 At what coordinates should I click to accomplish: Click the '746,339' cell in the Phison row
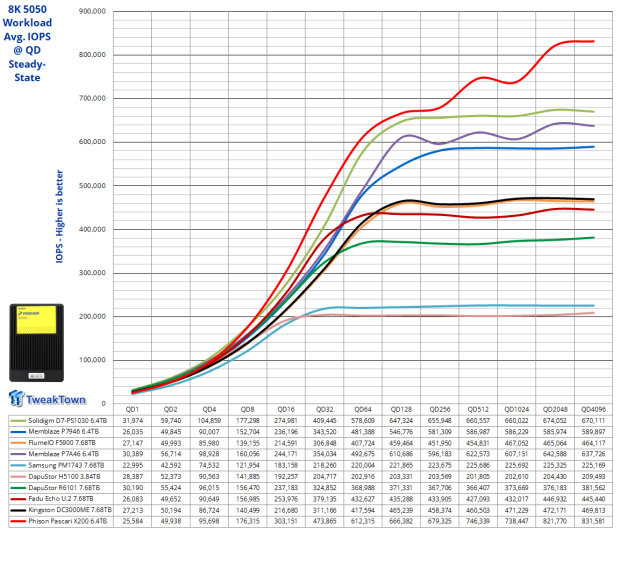pyautogui.click(x=478, y=521)
